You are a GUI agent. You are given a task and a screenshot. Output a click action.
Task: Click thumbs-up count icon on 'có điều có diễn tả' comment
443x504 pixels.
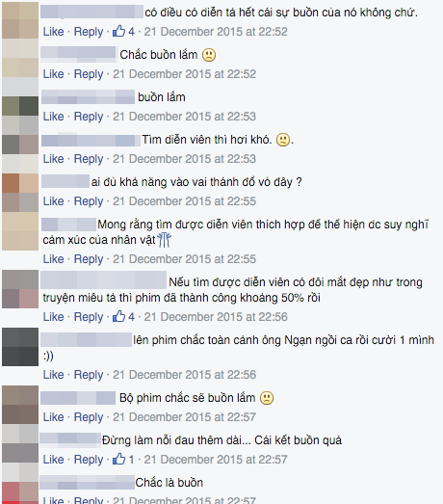point(118,32)
